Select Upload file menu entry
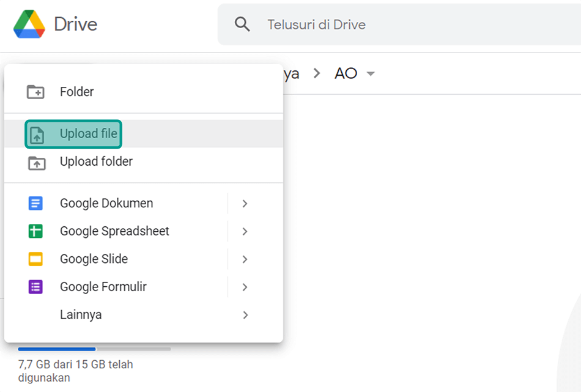 (144, 134)
